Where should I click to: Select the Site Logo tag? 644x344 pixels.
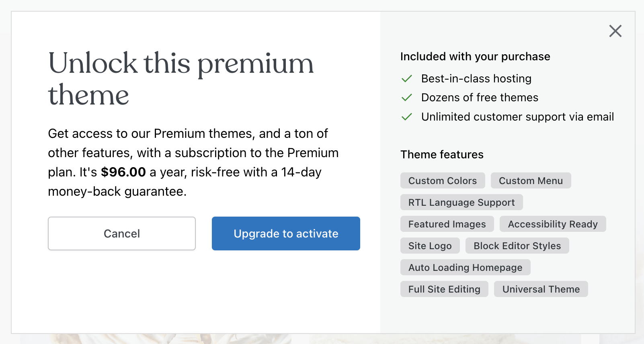click(430, 246)
